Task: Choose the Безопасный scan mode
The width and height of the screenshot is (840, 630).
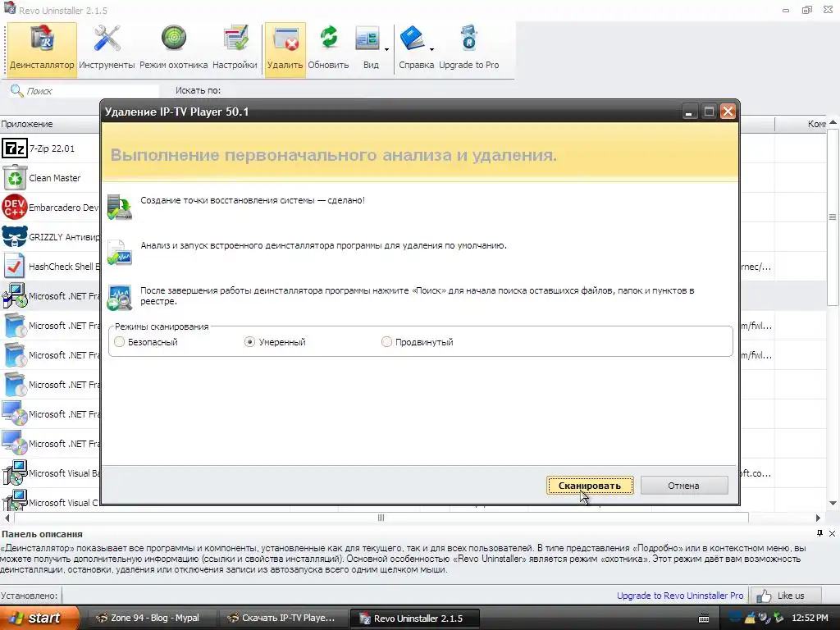Action: [120, 342]
